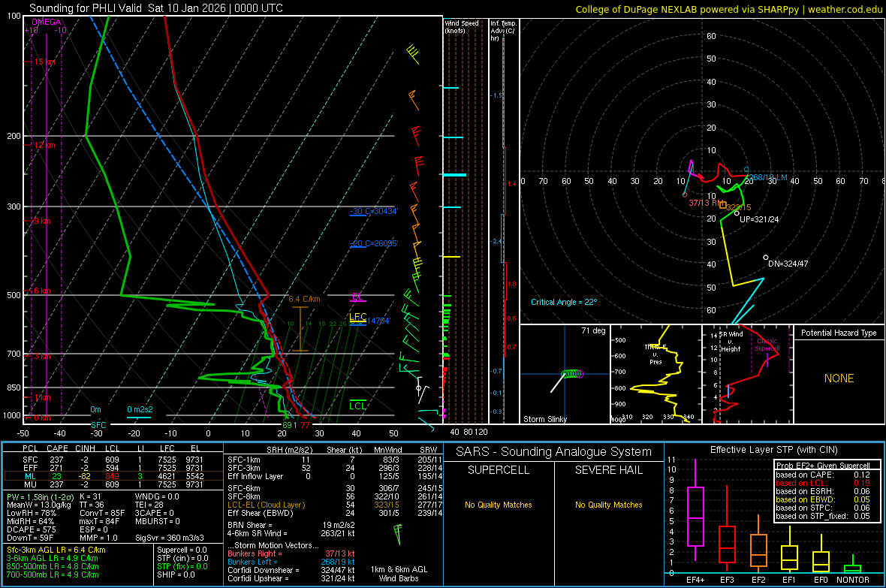Click the 'Supercell = 0.0' composite value

point(182,550)
